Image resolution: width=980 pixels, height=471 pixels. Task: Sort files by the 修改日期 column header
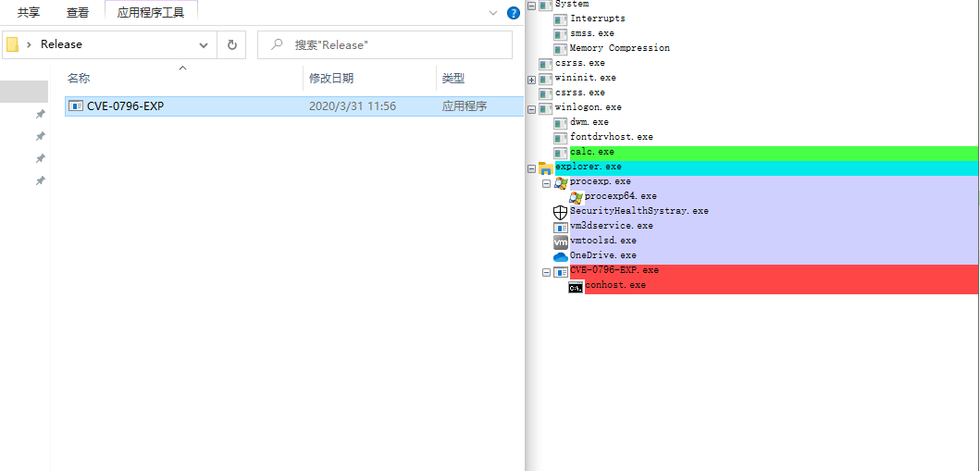(x=331, y=79)
